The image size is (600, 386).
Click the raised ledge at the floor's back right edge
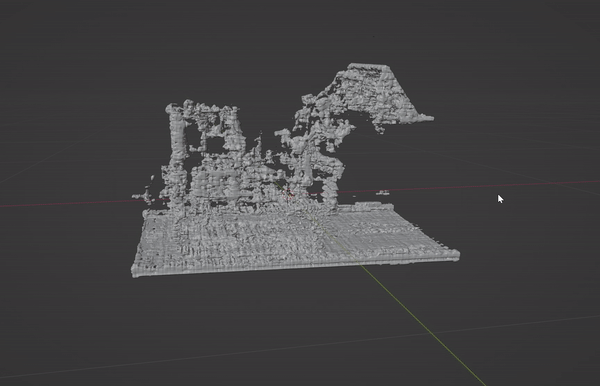coord(374,207)
